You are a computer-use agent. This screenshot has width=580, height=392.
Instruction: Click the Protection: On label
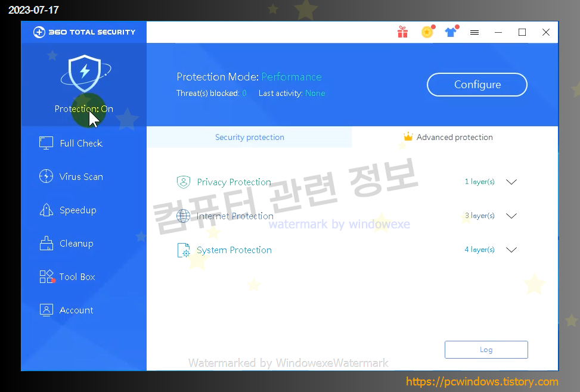pos(84,109)
